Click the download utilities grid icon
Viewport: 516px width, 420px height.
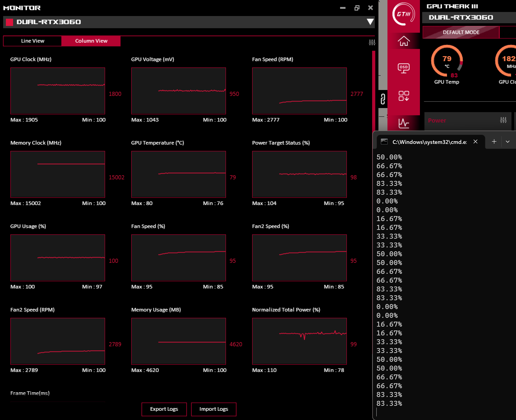tap(403, 96)
